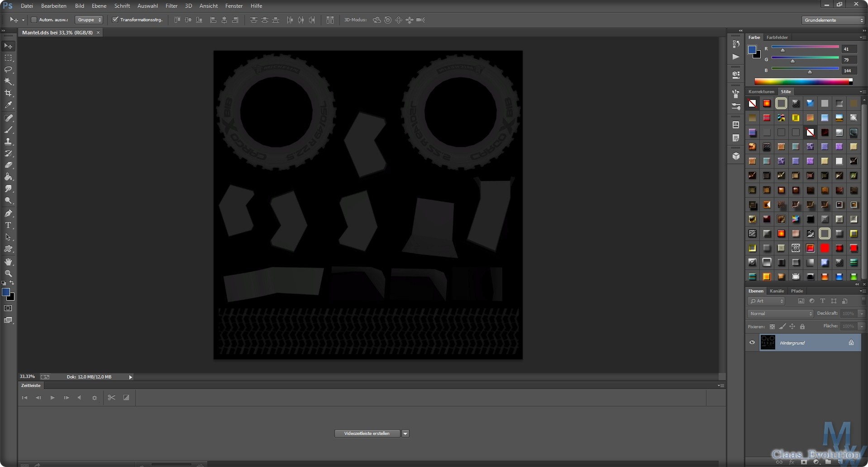Open the Filter menu
Image resolution: width=868 pixels, height=467 pixels.
pyautogui.click(x=172, y=6)
